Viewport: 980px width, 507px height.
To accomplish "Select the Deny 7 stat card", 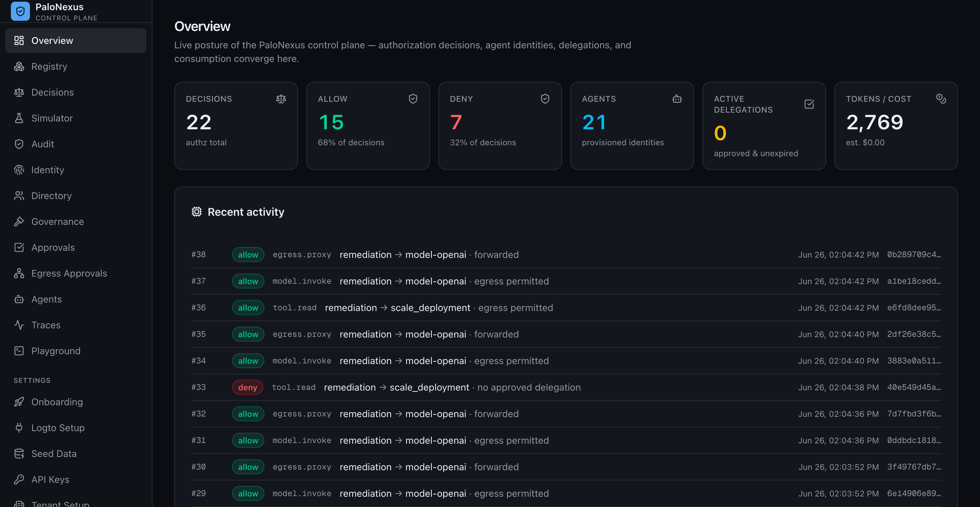I will coord(500,126).
